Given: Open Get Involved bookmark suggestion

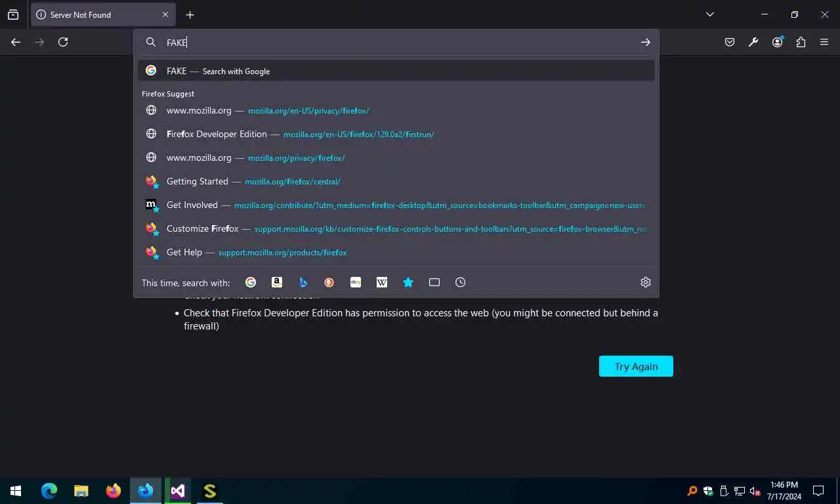Looking at the screenshot, I should click(396, 205).
